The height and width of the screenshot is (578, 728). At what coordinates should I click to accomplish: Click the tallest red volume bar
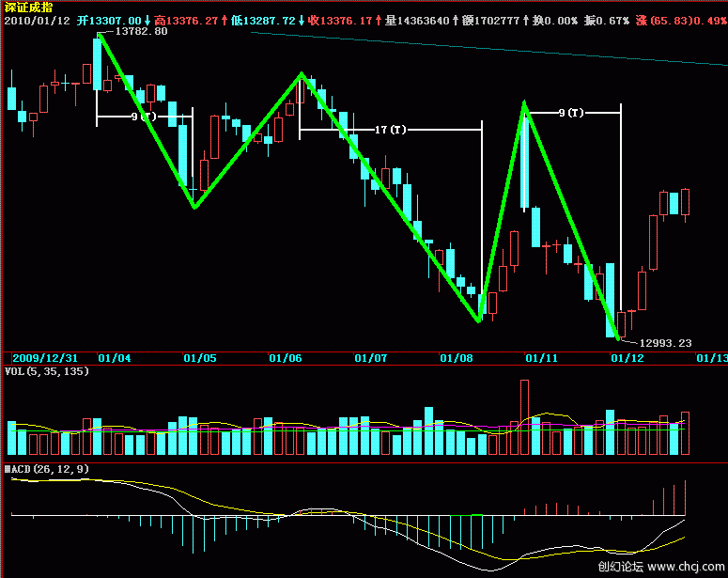[524, 417]
